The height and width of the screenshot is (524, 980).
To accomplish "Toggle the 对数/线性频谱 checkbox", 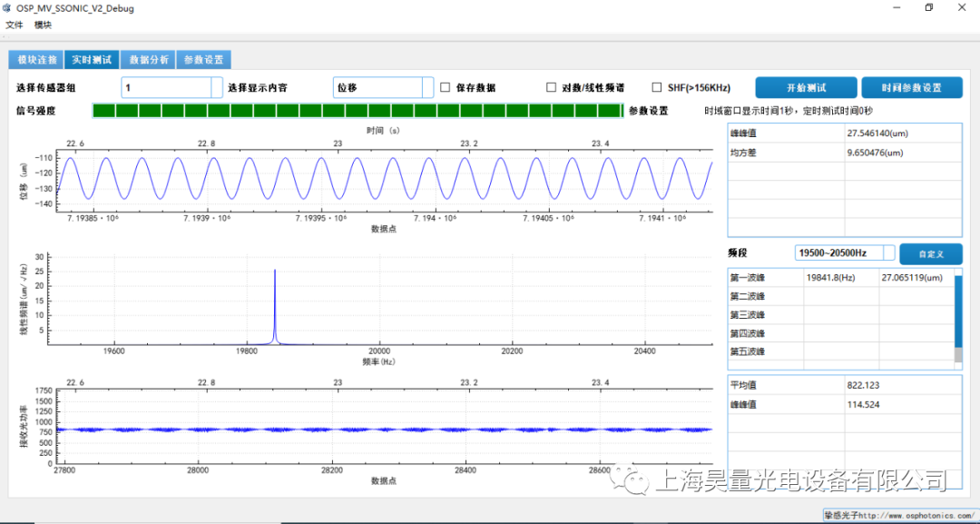I will pyautogui.click(x=551, y=87).
